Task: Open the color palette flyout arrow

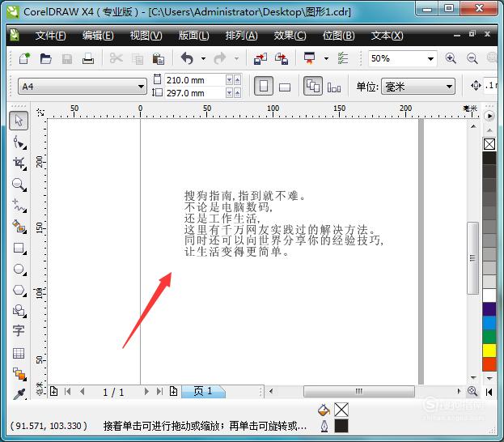Action: (489, 116)
